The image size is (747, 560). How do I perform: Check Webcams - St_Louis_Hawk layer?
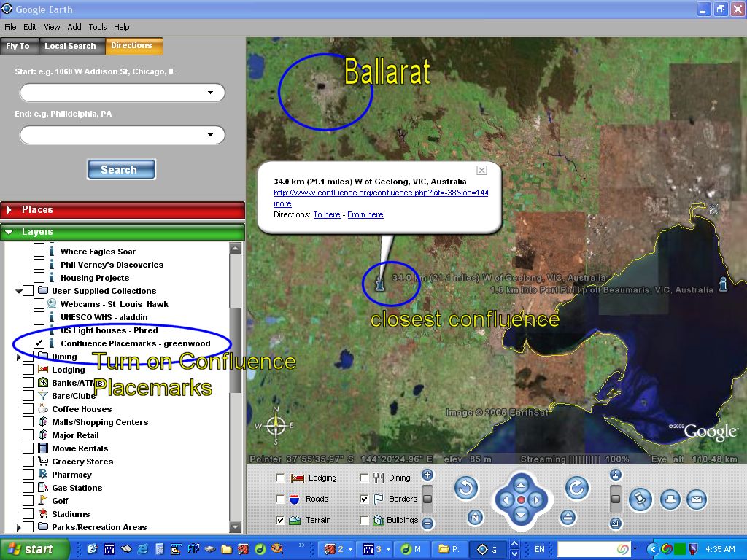(39, 304)
